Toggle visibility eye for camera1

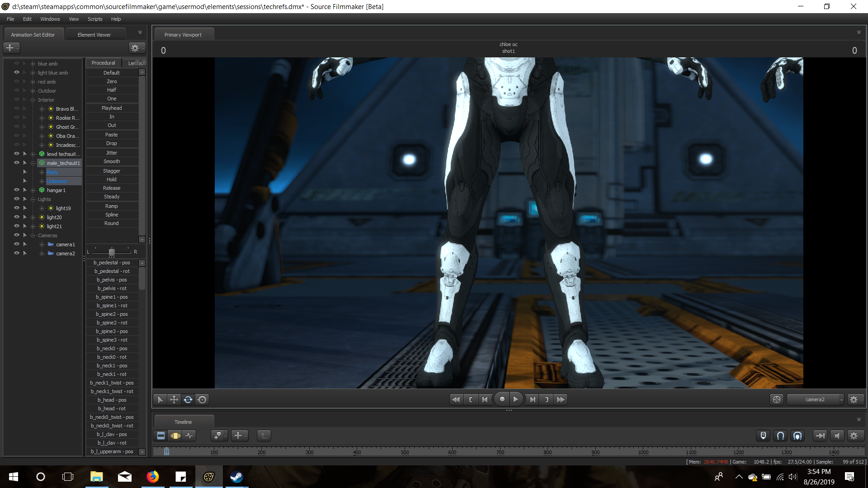[17, 244]
